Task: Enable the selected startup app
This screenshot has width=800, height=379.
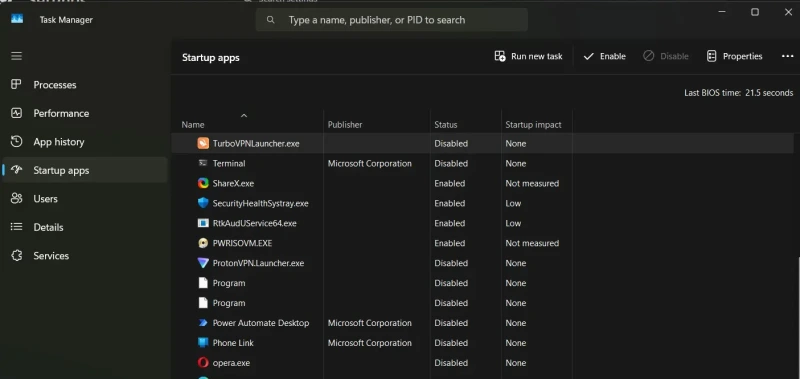Action: (604, 56)
